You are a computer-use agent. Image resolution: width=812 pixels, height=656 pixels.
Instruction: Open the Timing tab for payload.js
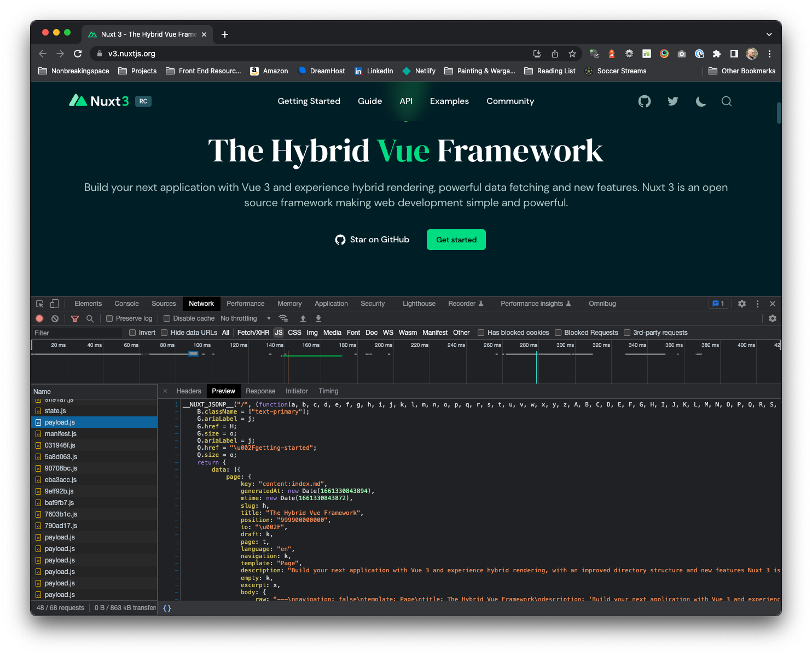pyautogui.click(x=328, y=391)
